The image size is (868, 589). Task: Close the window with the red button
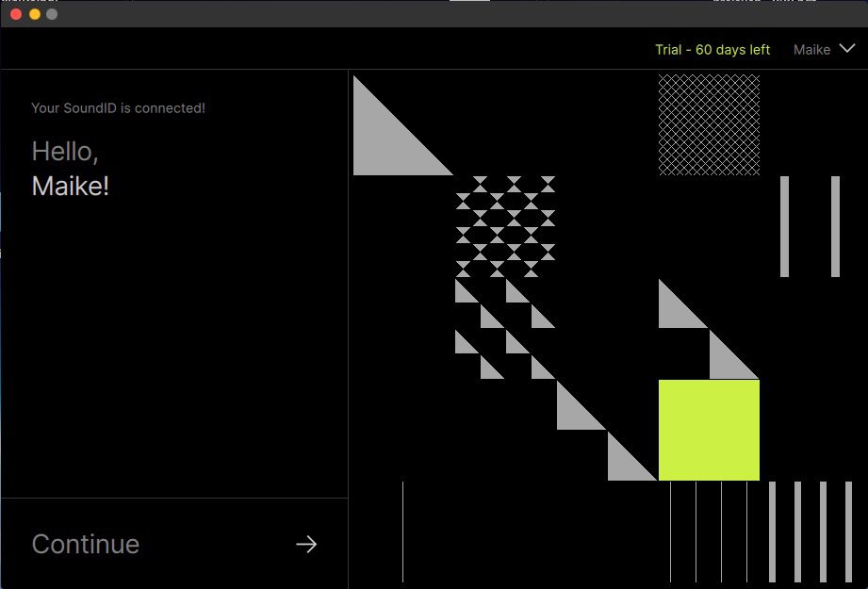(16, 14)
